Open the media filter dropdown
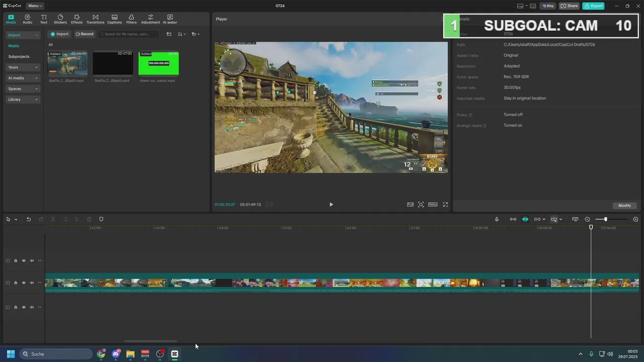The width and height of the screenshot is (644, 362). click(x=196, y=34)
